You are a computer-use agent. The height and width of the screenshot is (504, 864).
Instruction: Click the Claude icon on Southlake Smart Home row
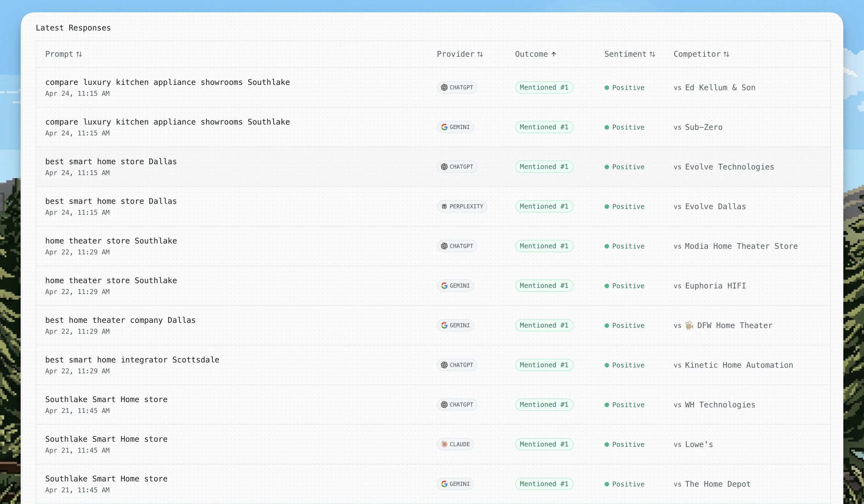[x=444, y=444]
